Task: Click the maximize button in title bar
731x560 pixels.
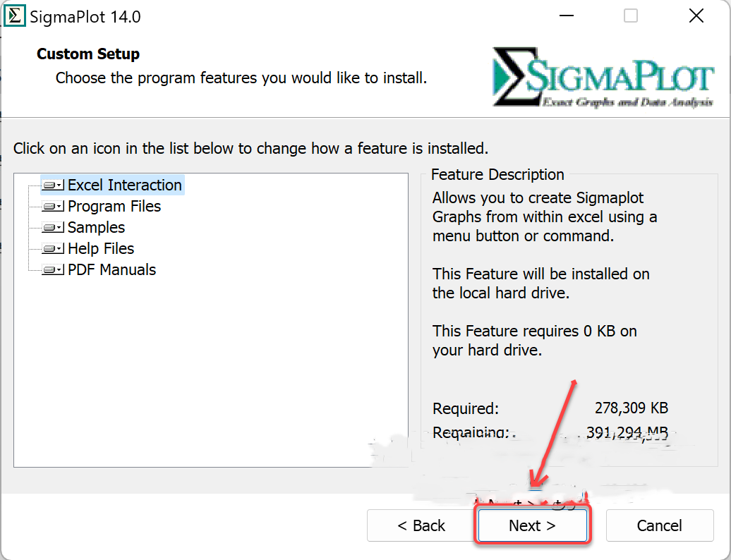Action: tap(631, 16)
